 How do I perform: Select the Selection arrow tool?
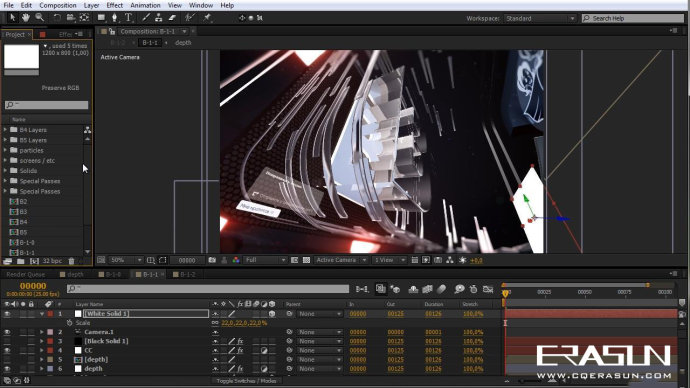point(12,18)
